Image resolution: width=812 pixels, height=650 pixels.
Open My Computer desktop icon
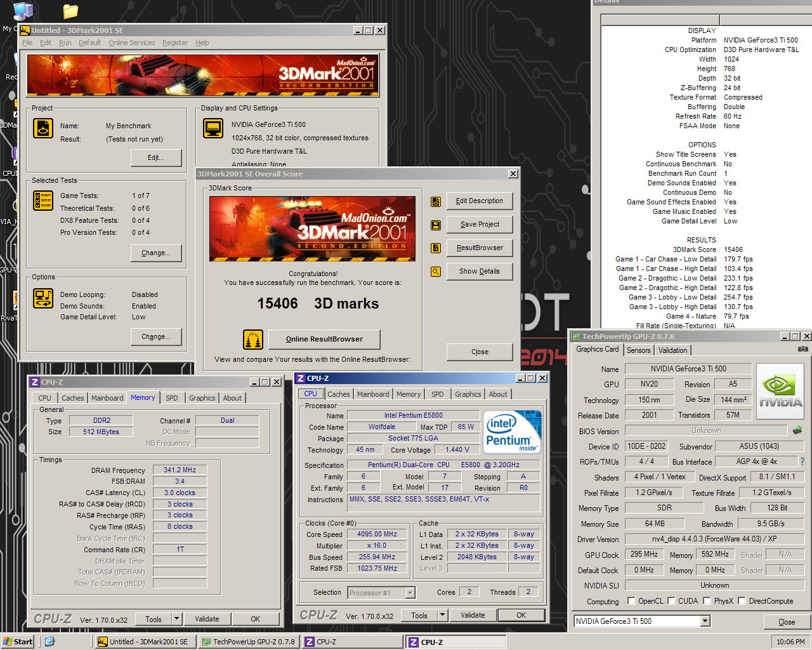pyautogui.click(x=22, y=11)
